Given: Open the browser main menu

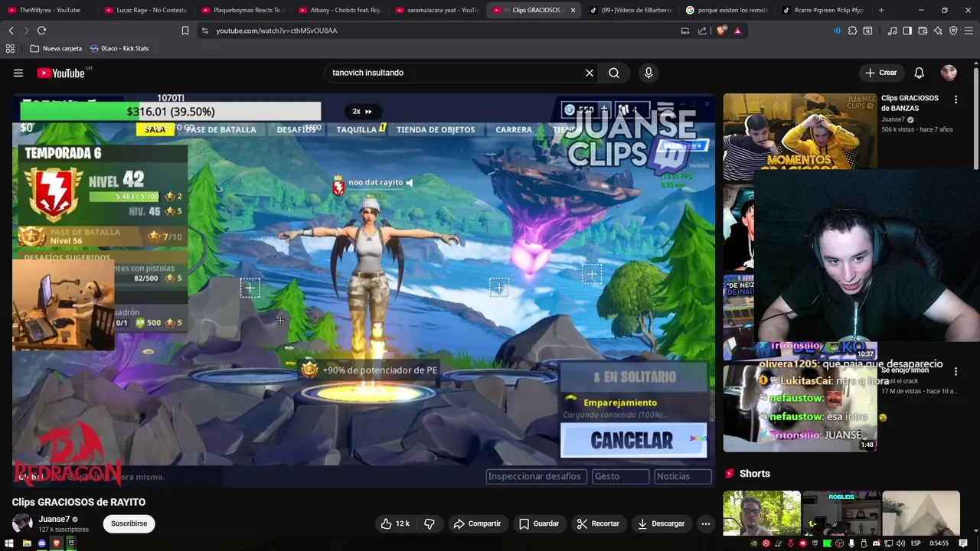Looking at the screenshot, I should pyautogui.click(x=969, y=31).
